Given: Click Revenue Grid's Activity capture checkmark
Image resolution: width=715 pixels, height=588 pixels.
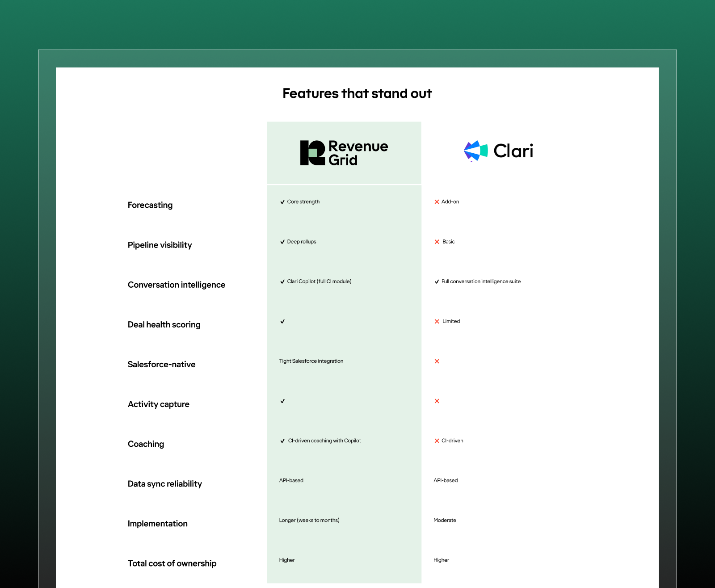Looking at the screenshot, I should [282, 401].
